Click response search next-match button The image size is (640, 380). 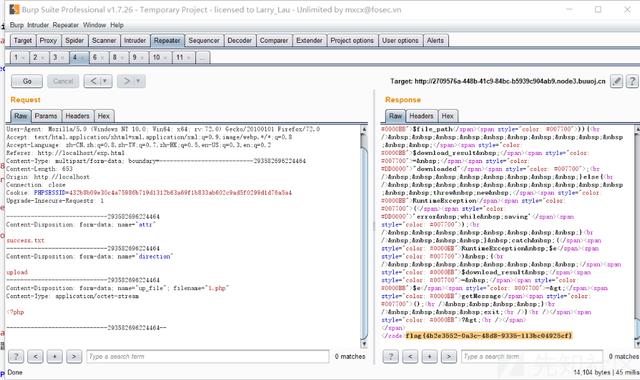pyautogui.click(x=449, y=356)
